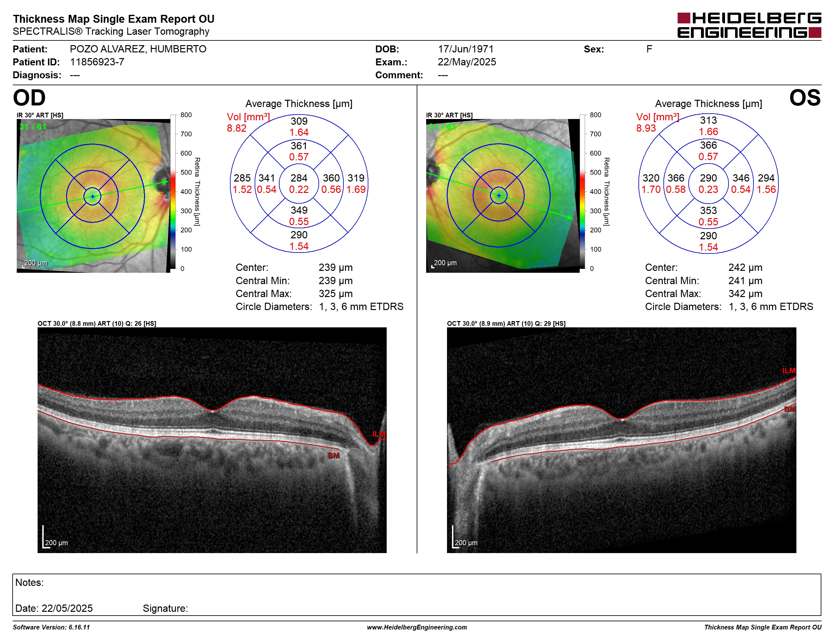The width and height of the screenshot is (834, 644).
Task: Select OS Center value 242 µm
Action: [745, 267]
